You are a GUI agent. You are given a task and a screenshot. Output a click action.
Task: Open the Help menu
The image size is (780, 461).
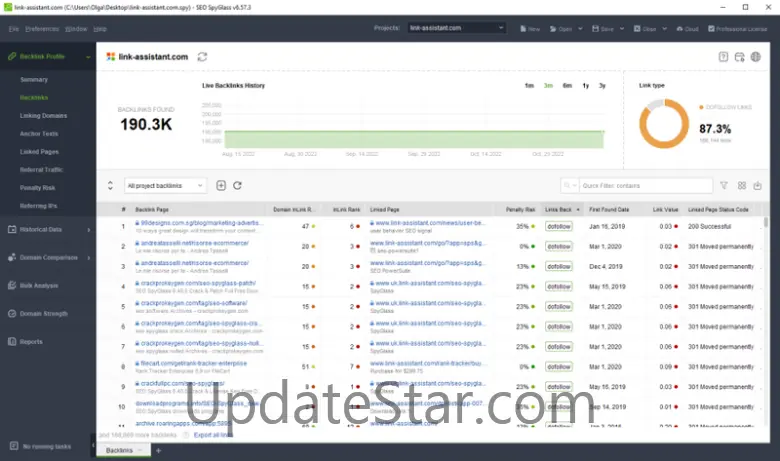tap(100, 29)
